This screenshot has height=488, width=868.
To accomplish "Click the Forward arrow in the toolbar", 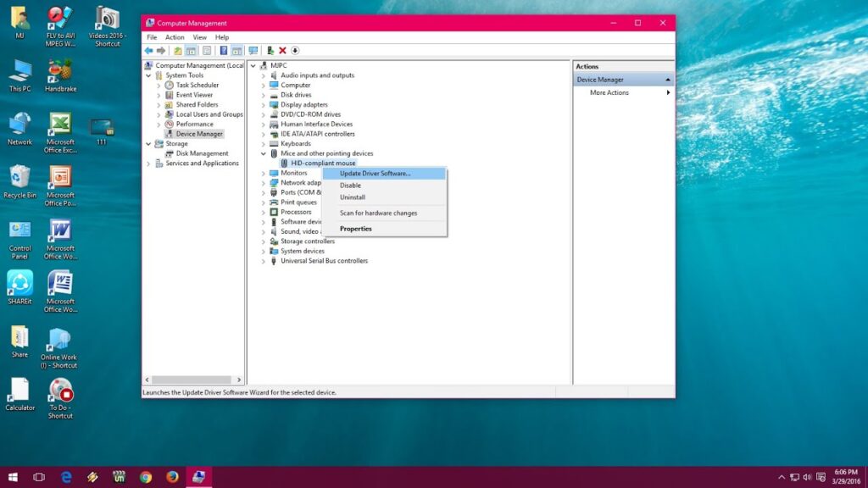I will click(161, 50).
